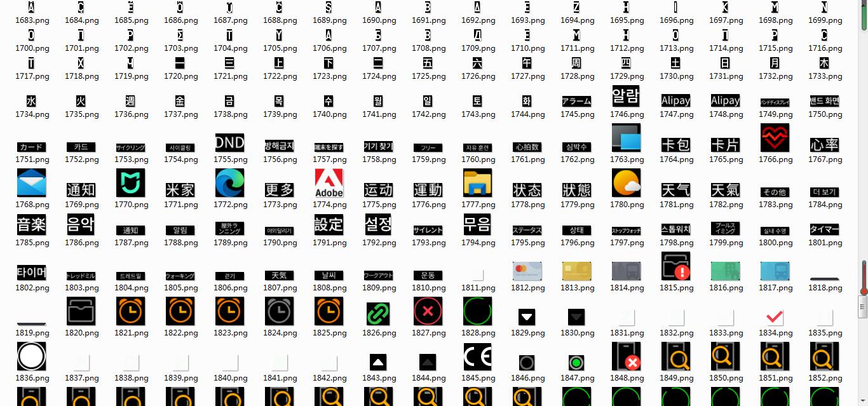Click file name 1852.png

(825, 378)
